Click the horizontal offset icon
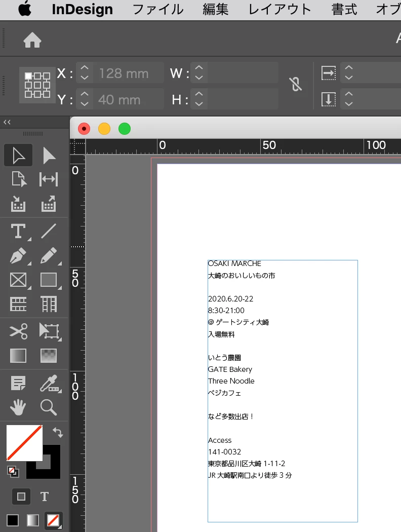Screen dimensions: 401x532 (x=329, y=73)
